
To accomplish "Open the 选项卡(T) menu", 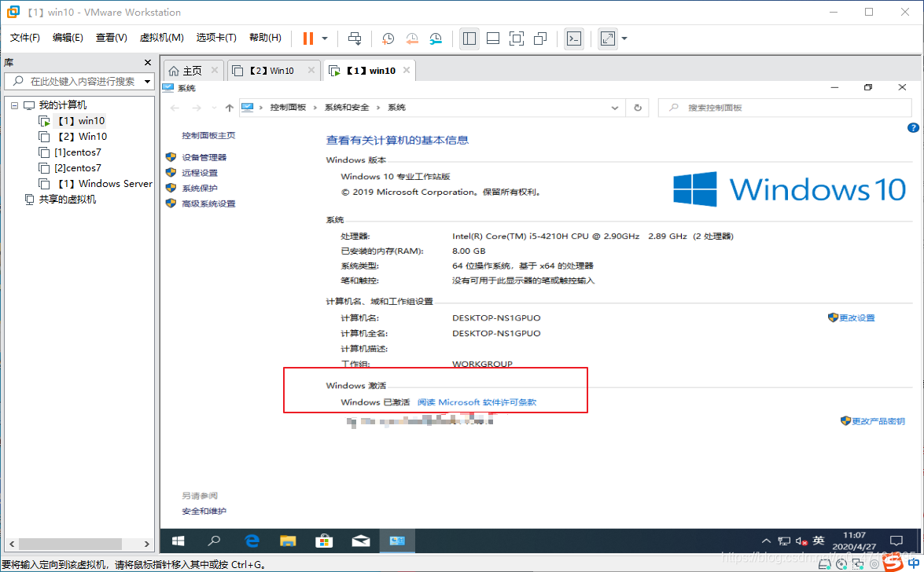I will pyautogui.click(x=216, y=38).
